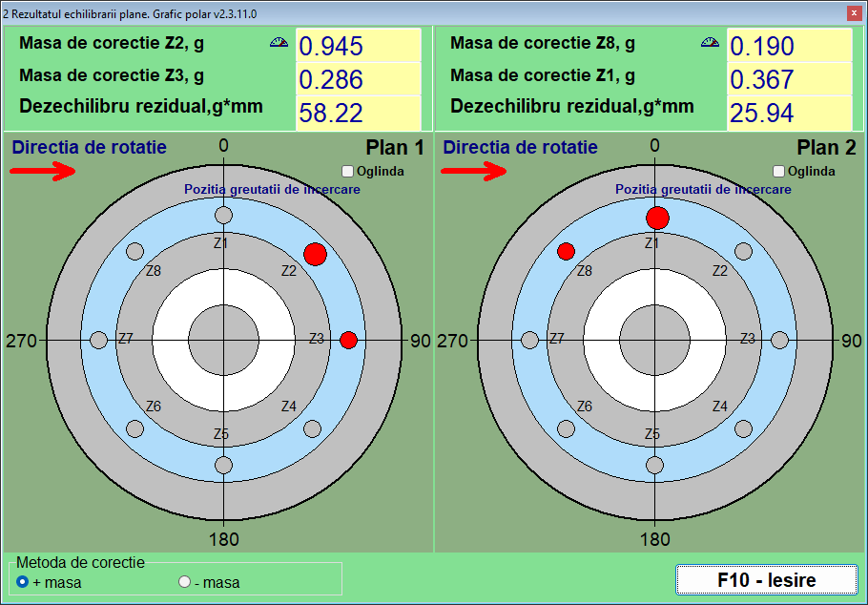
Task: Click the red Z3 marker in Plan 1
Action: [348, 340]
